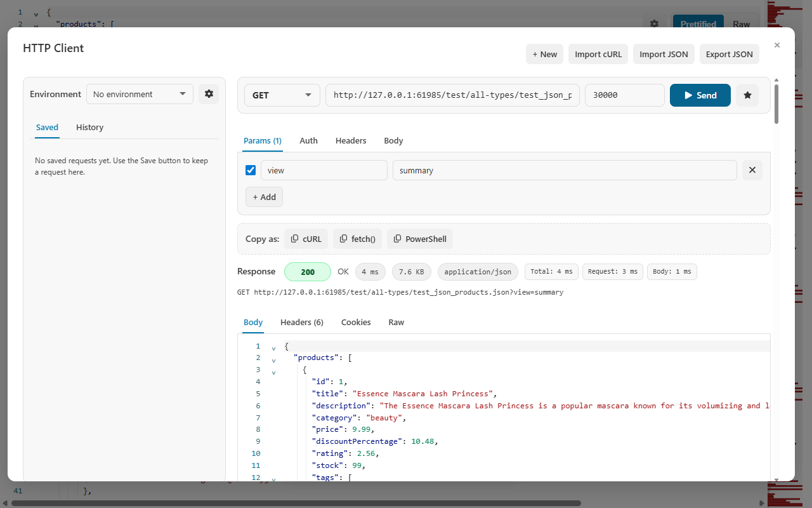
Task: Select the response Body tab
Action: [x=253, y=323]
